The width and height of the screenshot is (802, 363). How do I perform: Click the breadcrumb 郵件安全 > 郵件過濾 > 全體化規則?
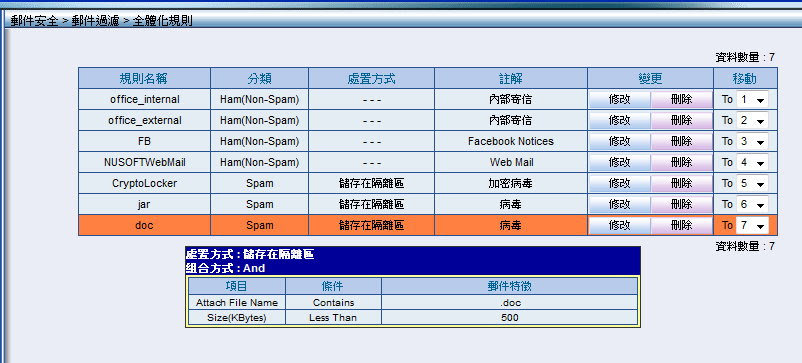(x=101, y=21)
